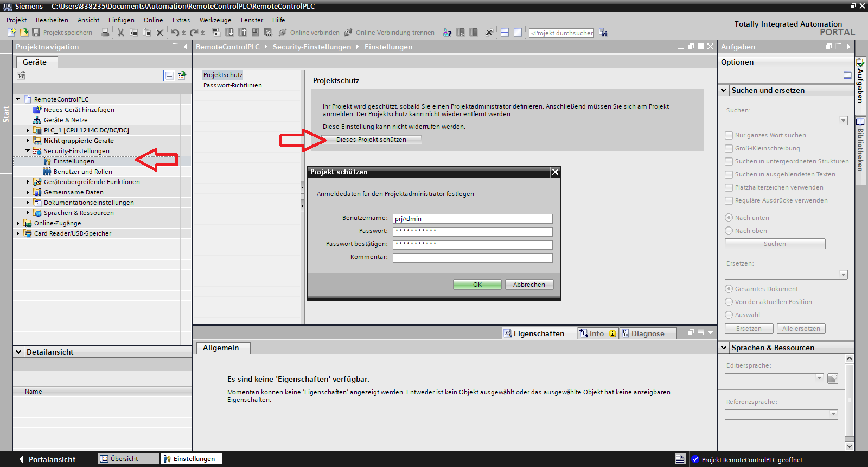Click the paste toolbar icon
Image resolution: width=868 pixels, height=467 pixels.
coord(146,33)
